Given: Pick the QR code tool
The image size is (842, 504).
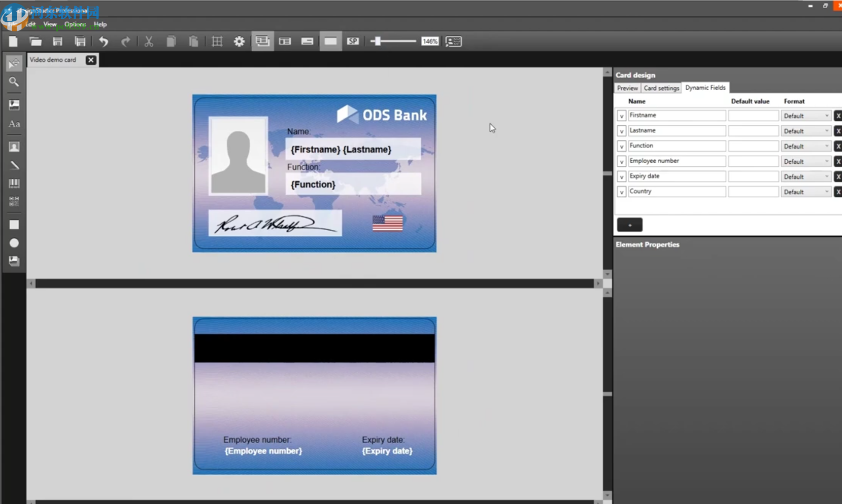Looking at the screenshot, I should click(x=14, y=201).
